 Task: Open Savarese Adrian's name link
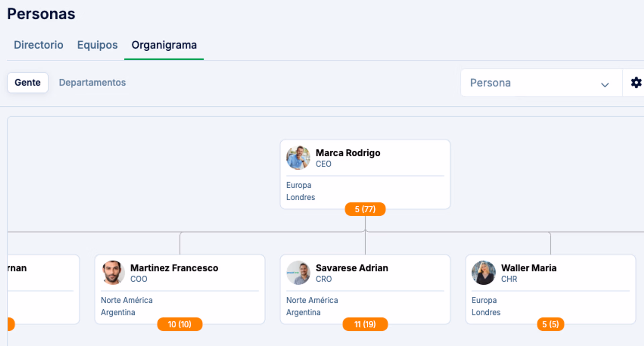352,268
